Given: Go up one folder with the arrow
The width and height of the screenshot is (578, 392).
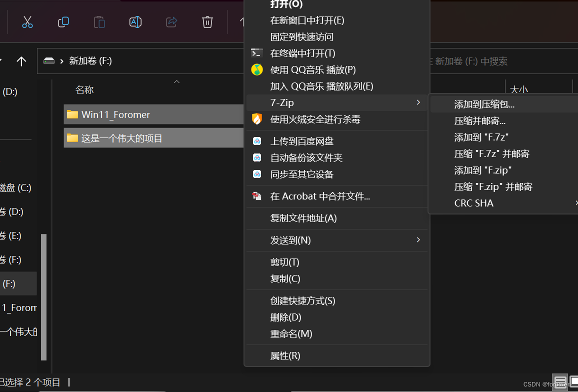Looking at the screenshot, I should pos(21,61).
